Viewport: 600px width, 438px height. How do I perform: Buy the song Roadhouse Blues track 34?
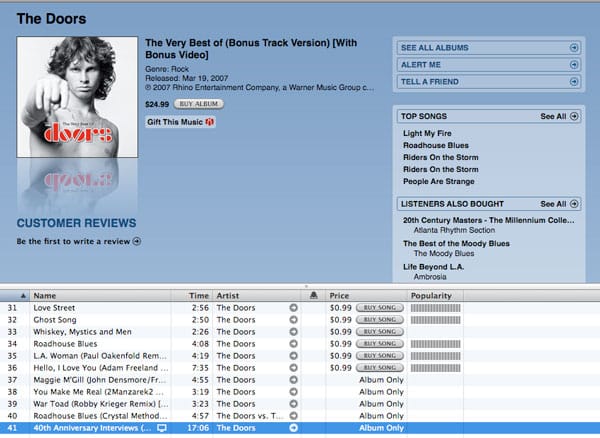click(380, 344)
